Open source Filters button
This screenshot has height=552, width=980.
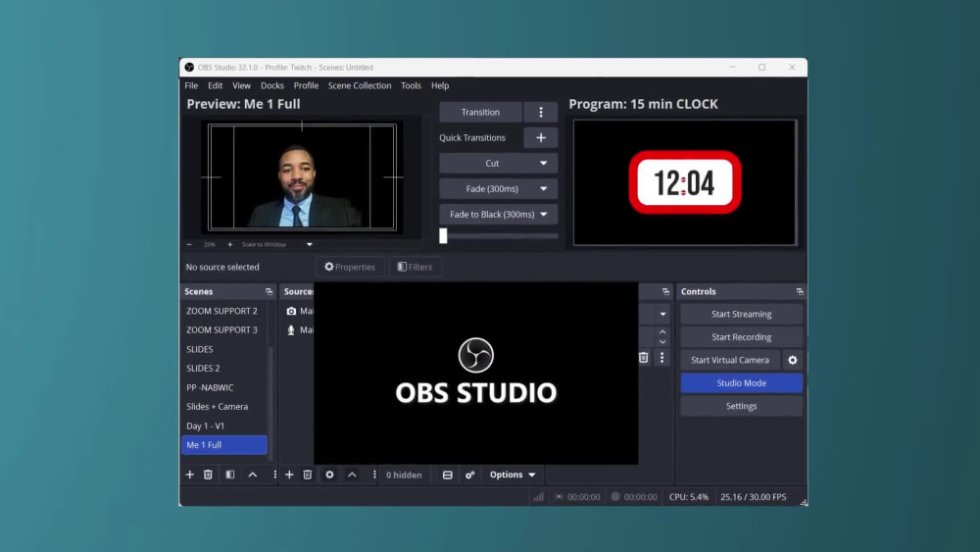(415, 267)
